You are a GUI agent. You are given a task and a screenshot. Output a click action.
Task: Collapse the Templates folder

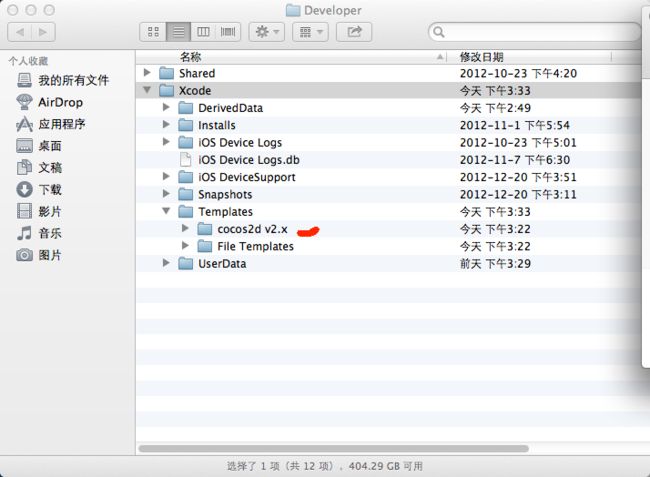point(166,211)
